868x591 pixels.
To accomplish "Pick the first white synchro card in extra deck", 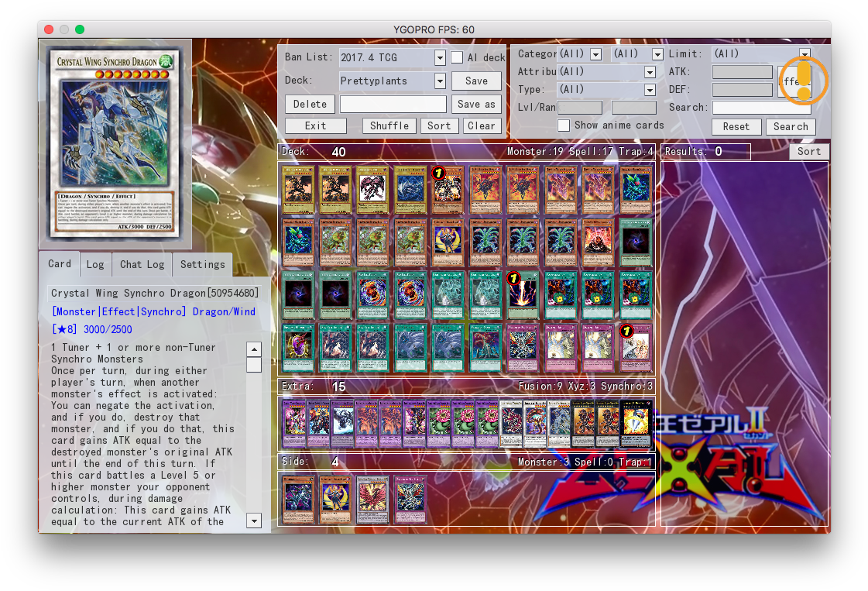I will (510, 424).
